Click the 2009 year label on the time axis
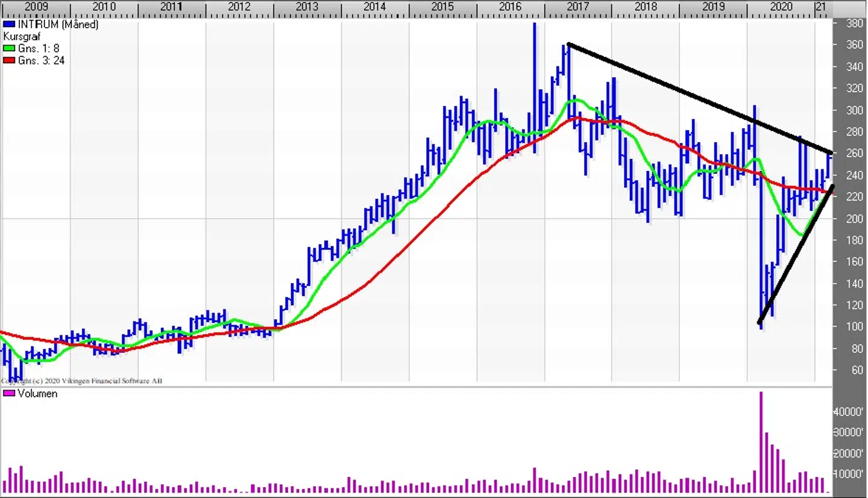This screenshot has width=868, height=498. tap(36, 7)
